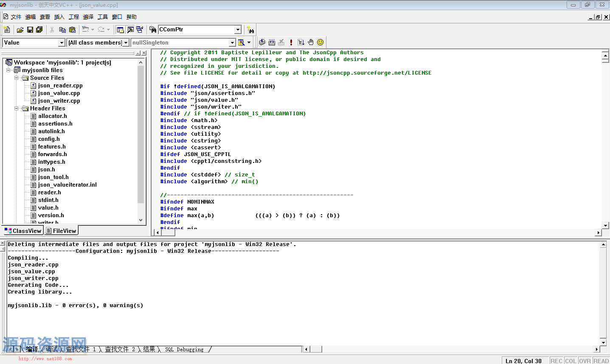Toggle the Workspace window toolbar button

click(121, 30)
